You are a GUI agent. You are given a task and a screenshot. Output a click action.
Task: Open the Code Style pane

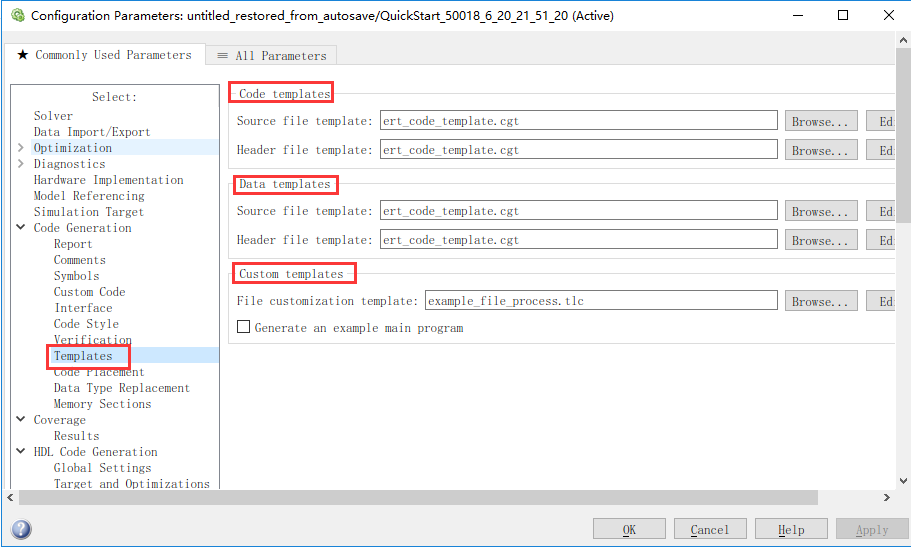click(x=87, y=324)
